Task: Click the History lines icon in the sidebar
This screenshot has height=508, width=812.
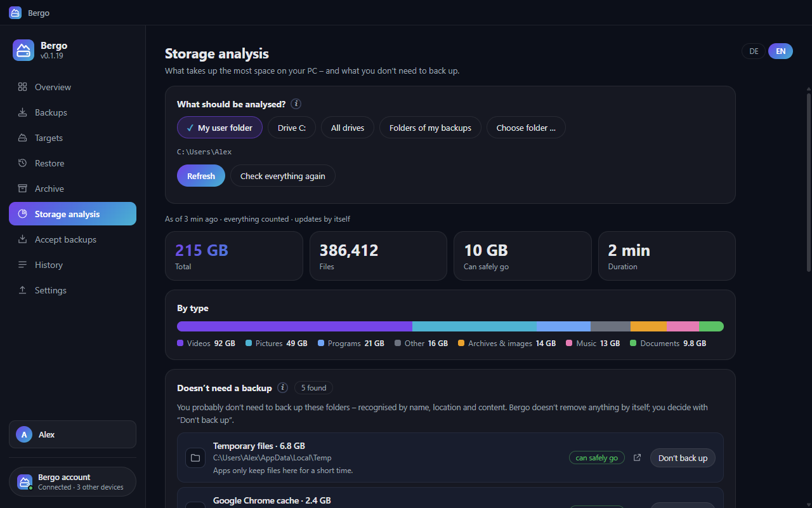Action: pos(23,265)
